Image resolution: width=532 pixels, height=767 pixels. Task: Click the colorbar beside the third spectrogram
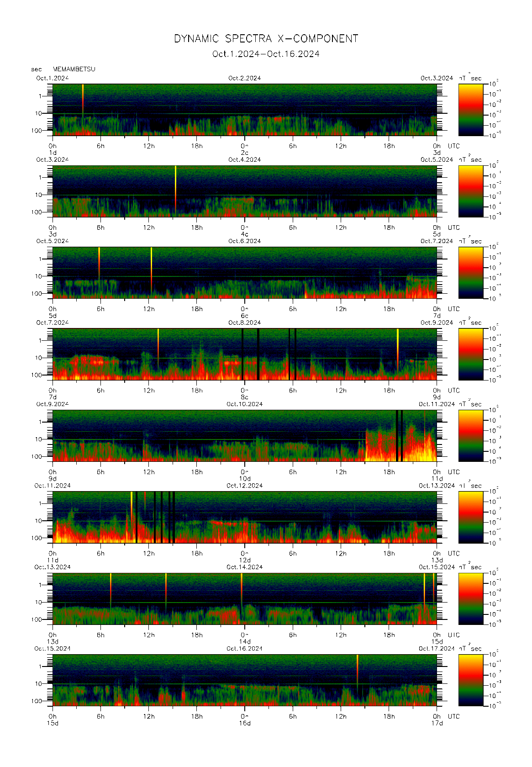470,273
